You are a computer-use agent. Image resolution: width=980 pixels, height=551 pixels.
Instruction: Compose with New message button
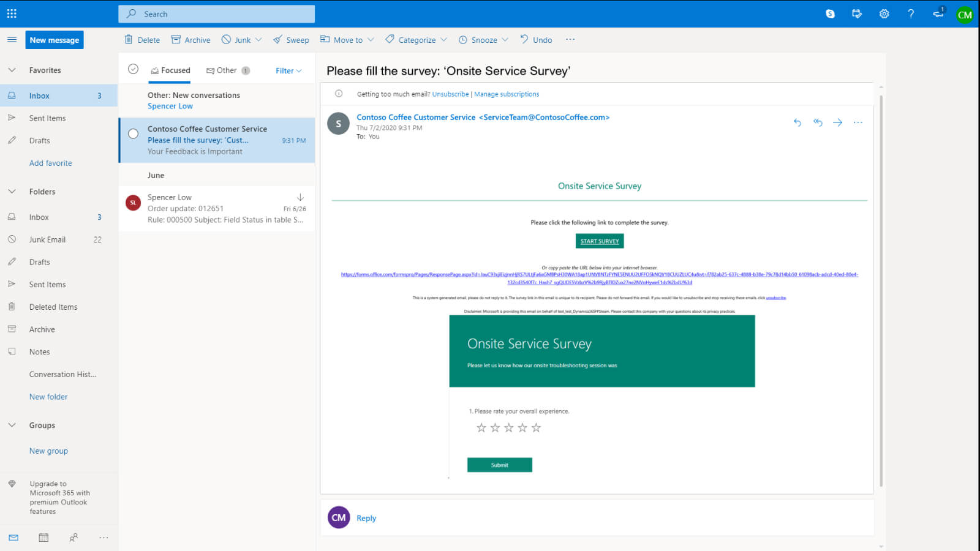coord(55,40)
